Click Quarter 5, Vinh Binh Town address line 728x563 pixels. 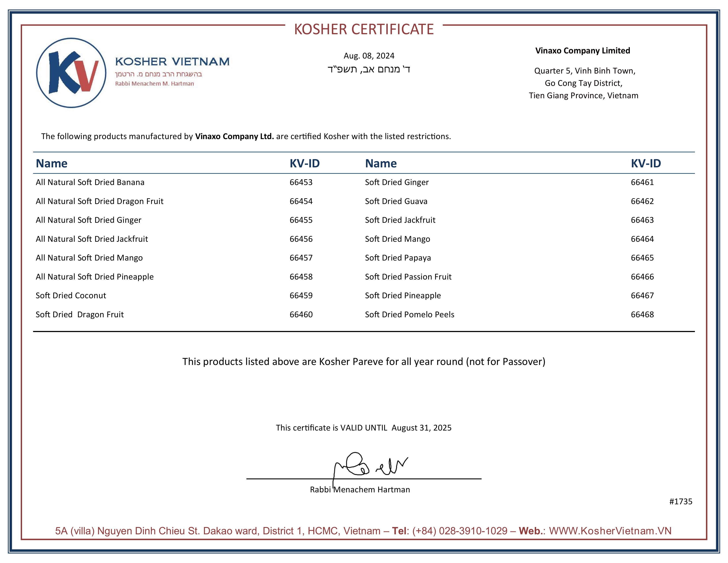point(585,71)
